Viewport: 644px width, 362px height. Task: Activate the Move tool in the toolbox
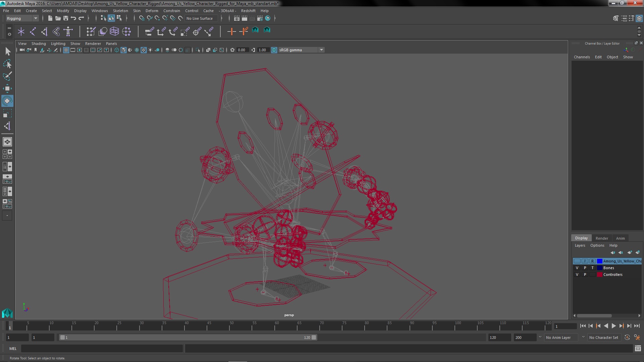7,88
